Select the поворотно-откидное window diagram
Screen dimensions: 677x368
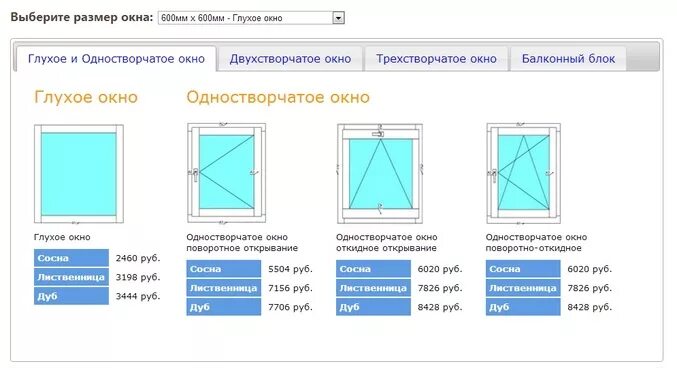click(523, 173)
